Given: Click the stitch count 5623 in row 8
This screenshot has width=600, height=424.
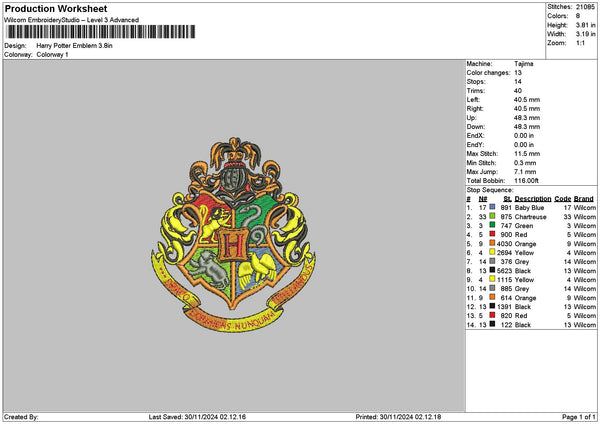Looking at the screenshot, I should coord(504,271).
